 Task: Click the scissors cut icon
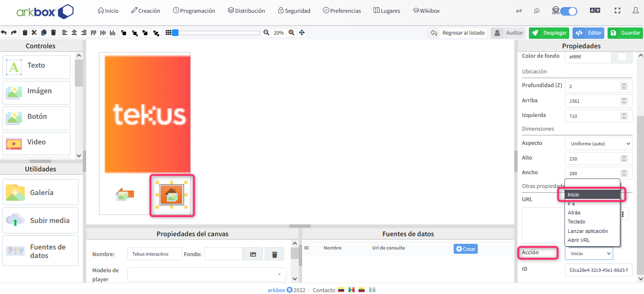(x=34, y=33)
